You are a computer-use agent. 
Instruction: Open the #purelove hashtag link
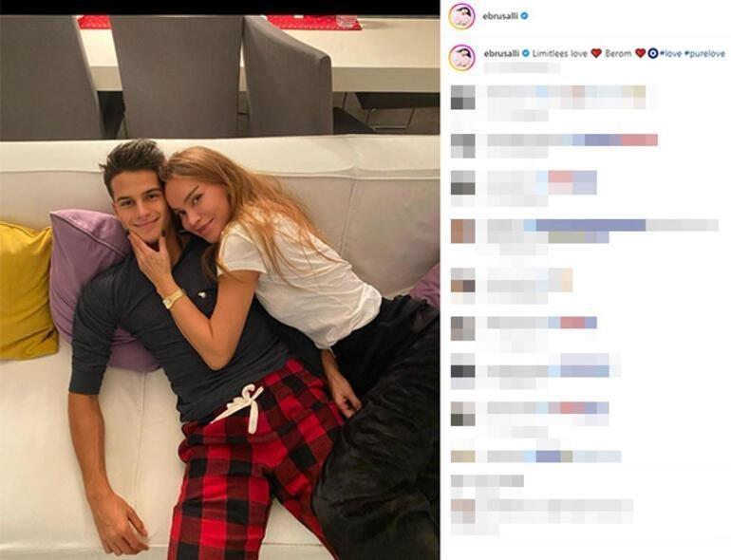[x=704, y=53]
